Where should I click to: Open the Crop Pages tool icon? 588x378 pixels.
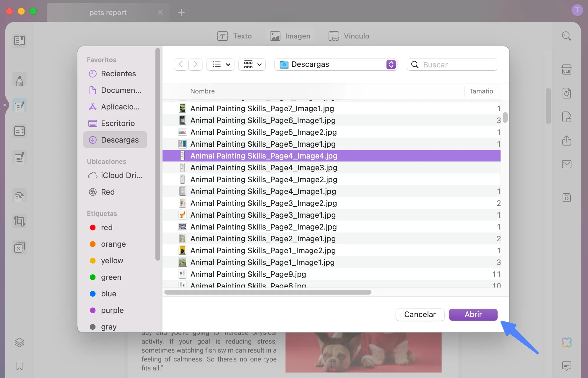pos(20,221)
